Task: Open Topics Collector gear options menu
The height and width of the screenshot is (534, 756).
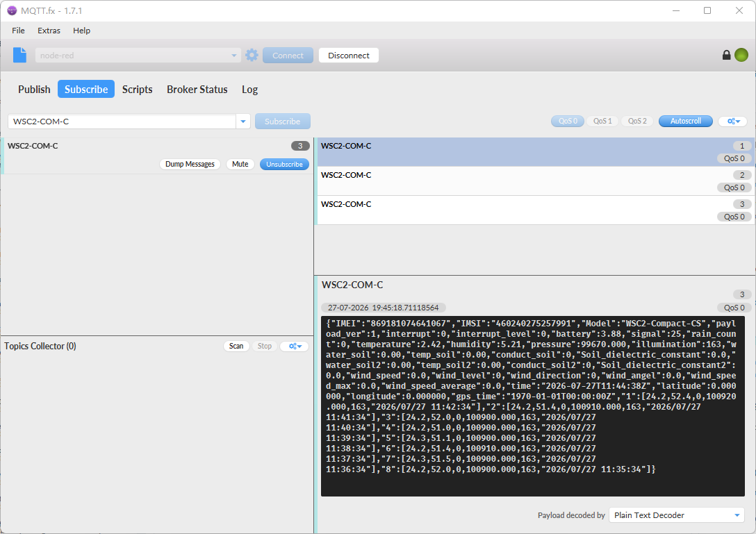Action: (295, 346)
